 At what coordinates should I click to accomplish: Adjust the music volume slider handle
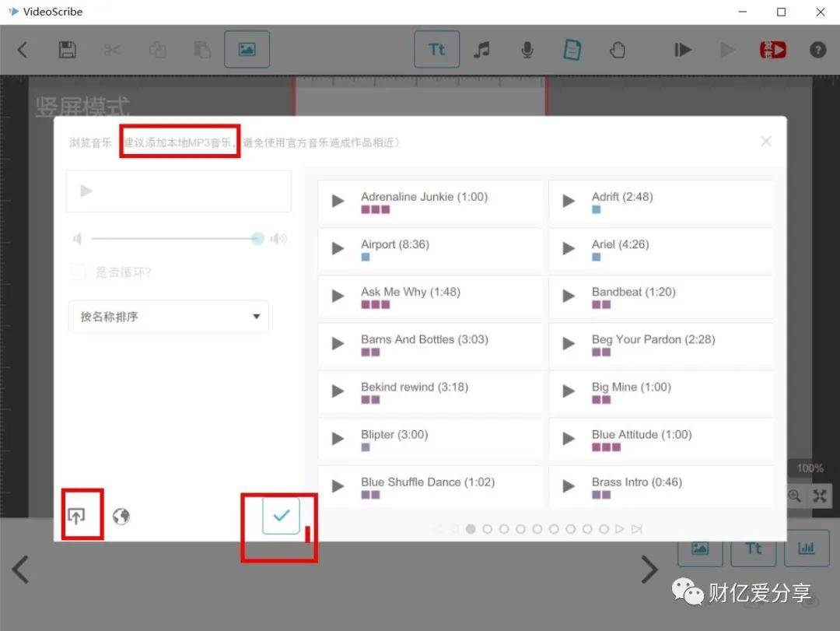pos(257,239)
